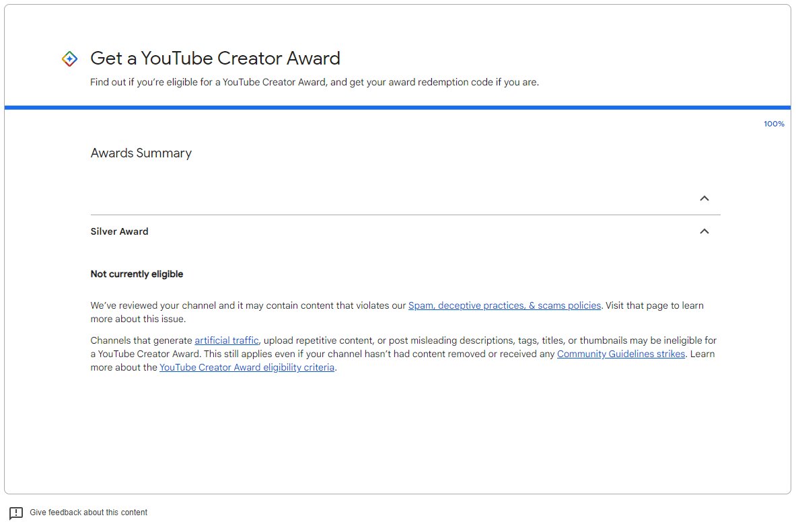Open the artificial traffic link

pos(226,340)
